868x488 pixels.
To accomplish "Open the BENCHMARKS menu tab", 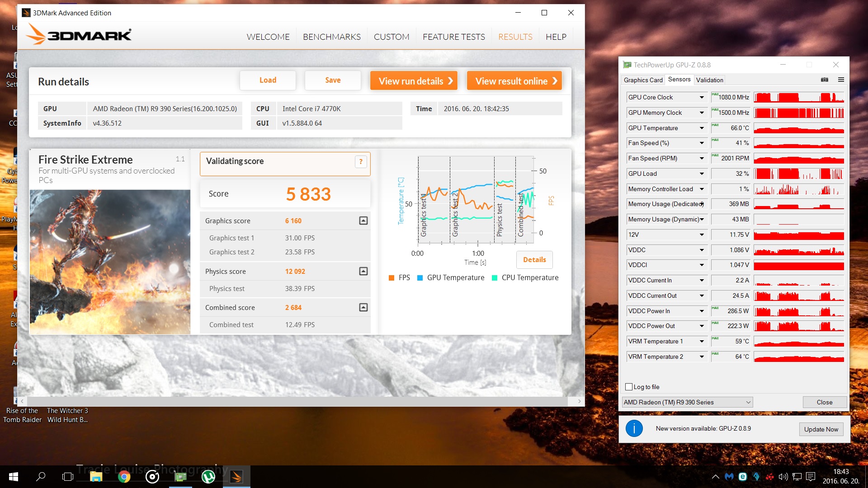I will pyautogui.click(x=331, y=37).
